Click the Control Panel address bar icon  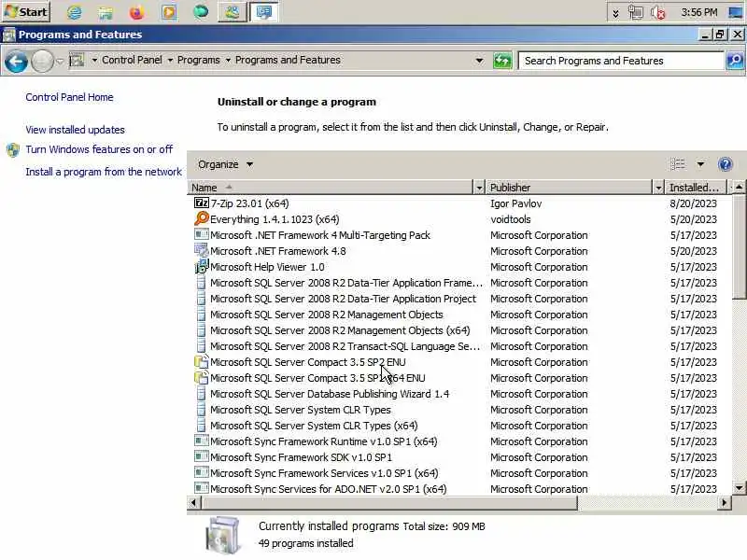(x=77, y=61)
